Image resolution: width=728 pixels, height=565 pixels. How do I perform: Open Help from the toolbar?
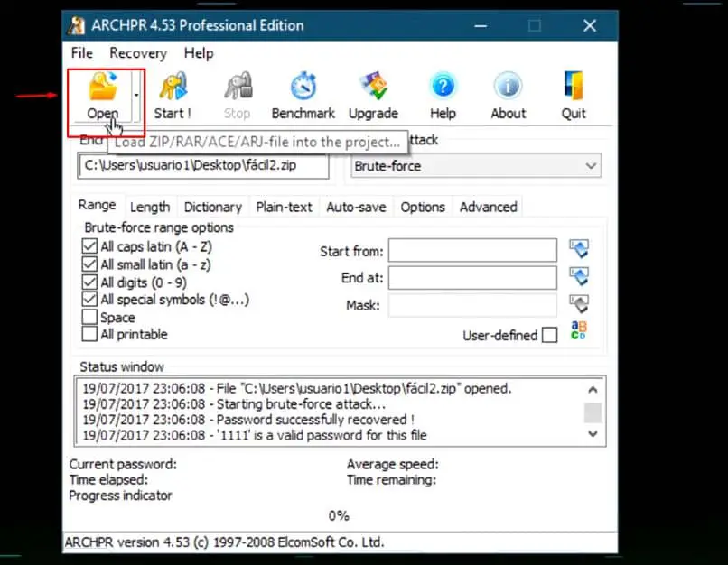coord(443,96)
